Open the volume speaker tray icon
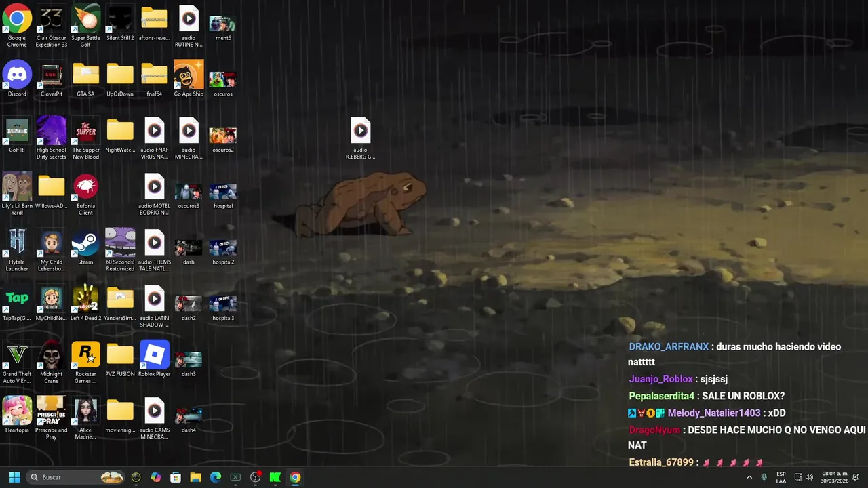Viewport: 868px width, 488px height. [x=809, y=477]
